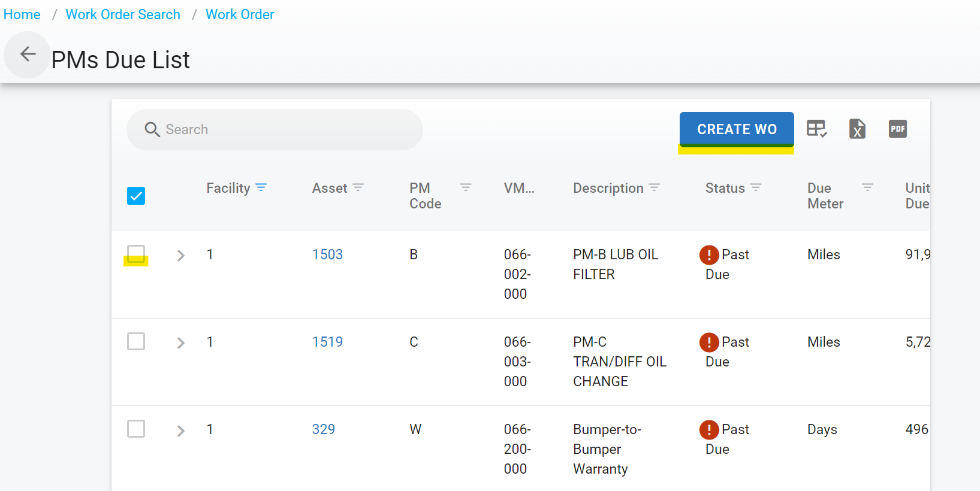The width and height of the screenshot is (980, 491).
Task: Select the row checkbox for asset 1519
Action: point(136,341)
